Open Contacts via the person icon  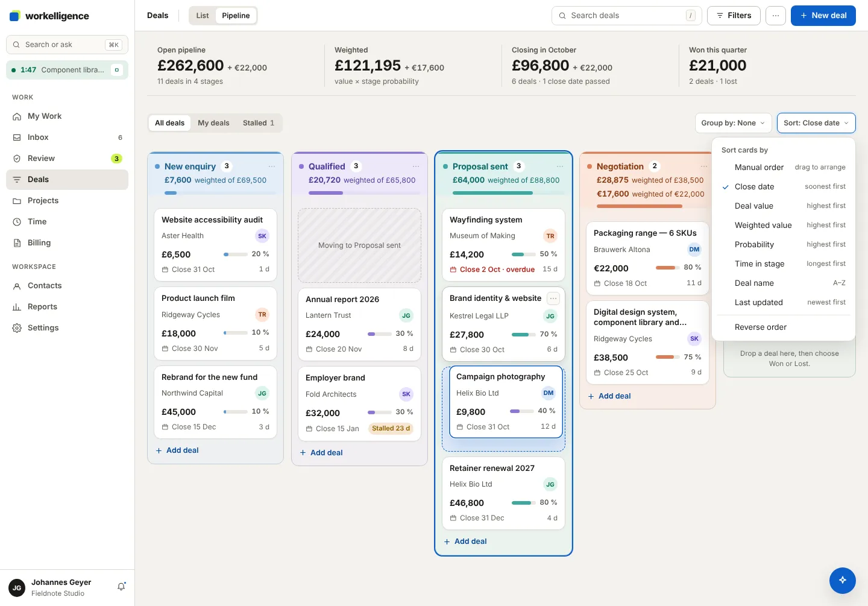[17, 286]
